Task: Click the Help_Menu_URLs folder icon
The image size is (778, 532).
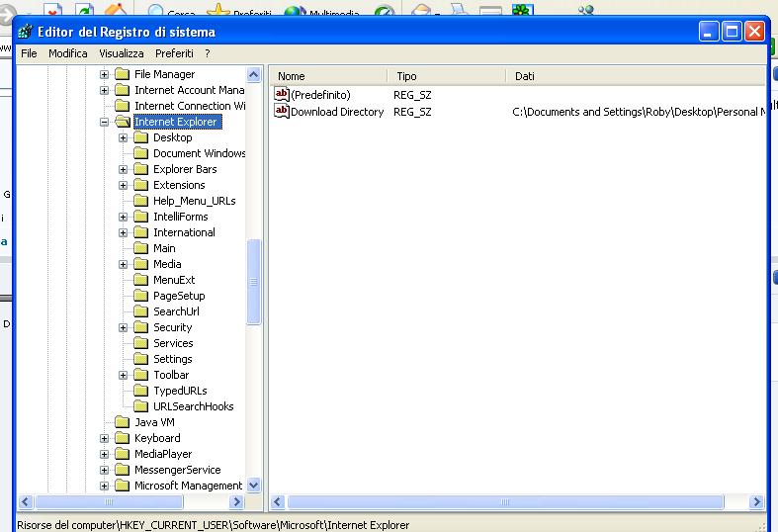Action: (x=141, y=201)
